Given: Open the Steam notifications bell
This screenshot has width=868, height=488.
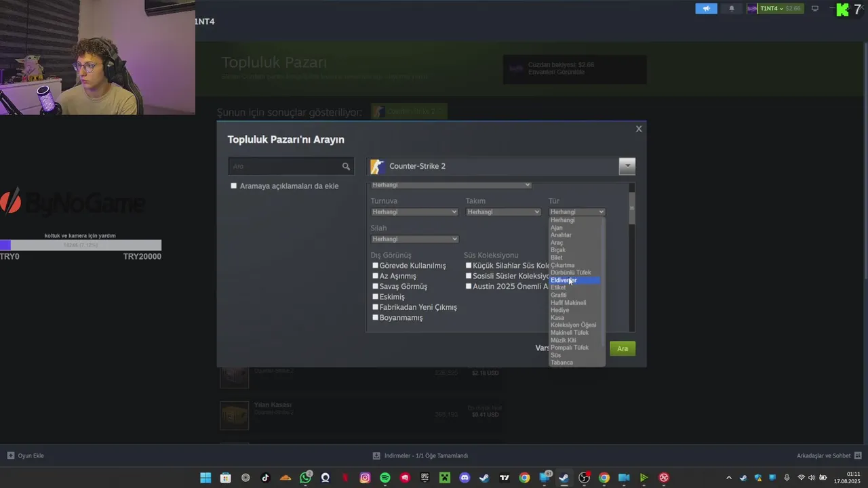Looking at the screenshot, I should tap(732, 9).
